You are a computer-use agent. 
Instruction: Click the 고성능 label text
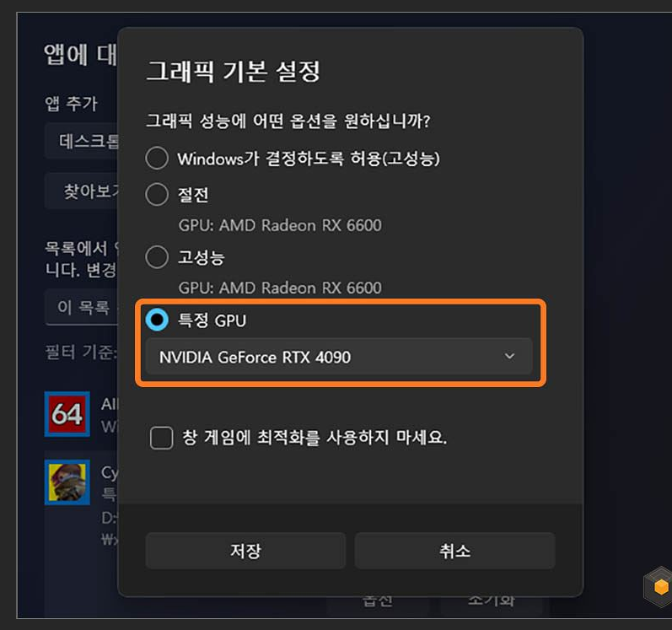tap(201, 257)
